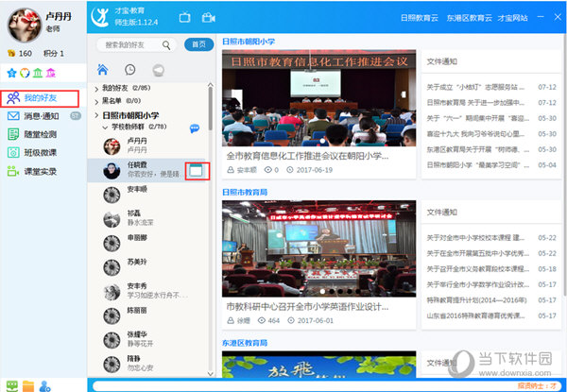Switch to the grey round icon tab

coord(159,70)
